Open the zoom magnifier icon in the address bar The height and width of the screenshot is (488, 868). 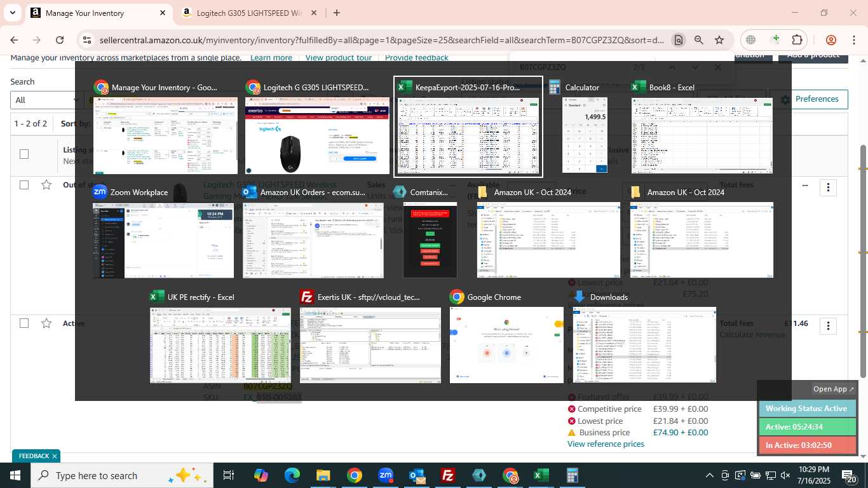coord(699,40)
